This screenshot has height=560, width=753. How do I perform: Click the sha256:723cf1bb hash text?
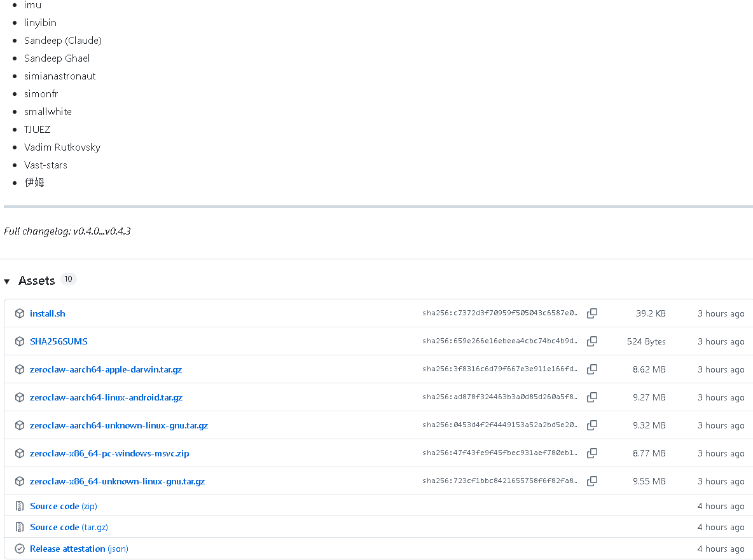(x=499, y=481)
